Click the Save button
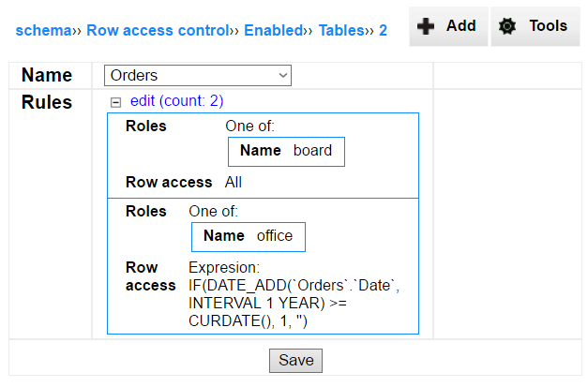588x387 pixels. pyautogui.click(x=295, y=361)
